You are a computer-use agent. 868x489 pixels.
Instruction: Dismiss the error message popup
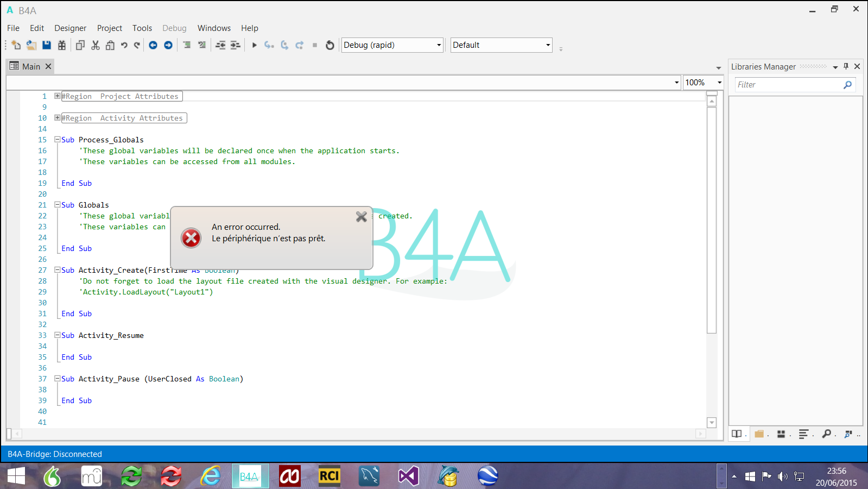[362, 217]
